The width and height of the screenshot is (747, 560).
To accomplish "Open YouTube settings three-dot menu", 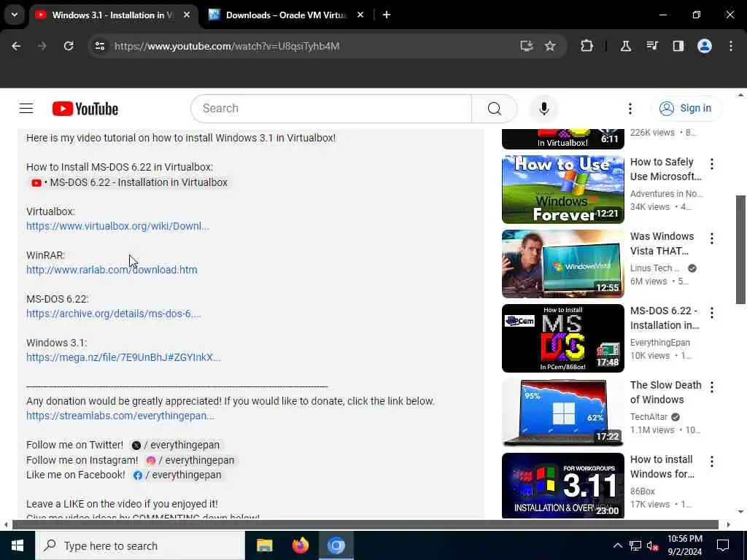I will point(630,109).
